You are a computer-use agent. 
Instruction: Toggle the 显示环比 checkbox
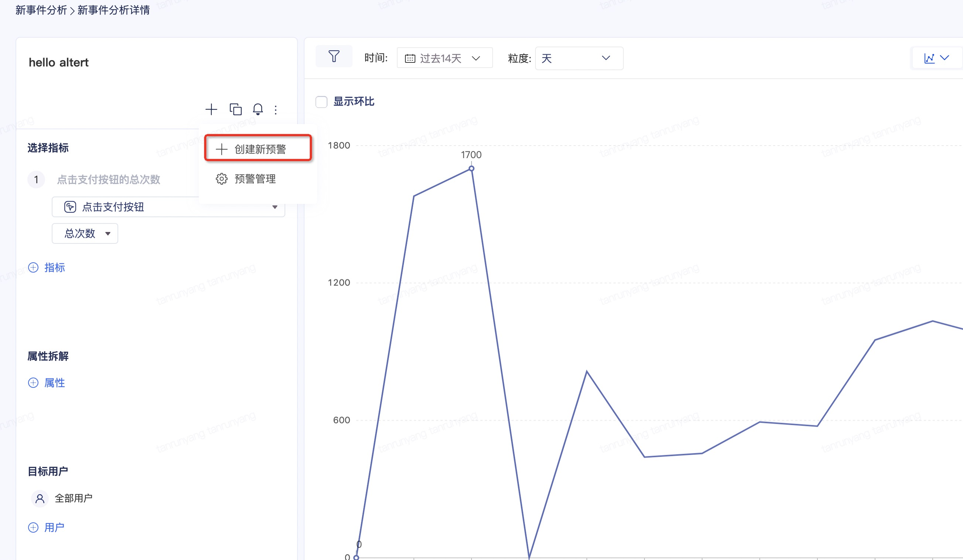321,102
